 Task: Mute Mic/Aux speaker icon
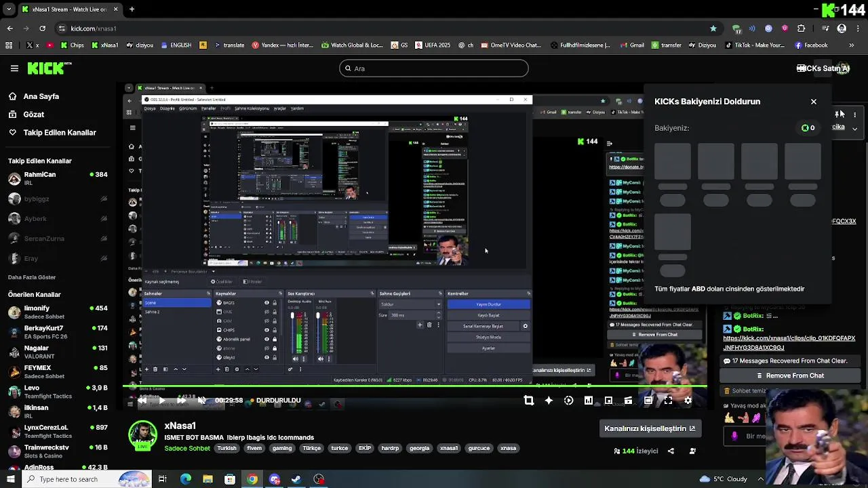pyautogui.click(x=321, y=359)
